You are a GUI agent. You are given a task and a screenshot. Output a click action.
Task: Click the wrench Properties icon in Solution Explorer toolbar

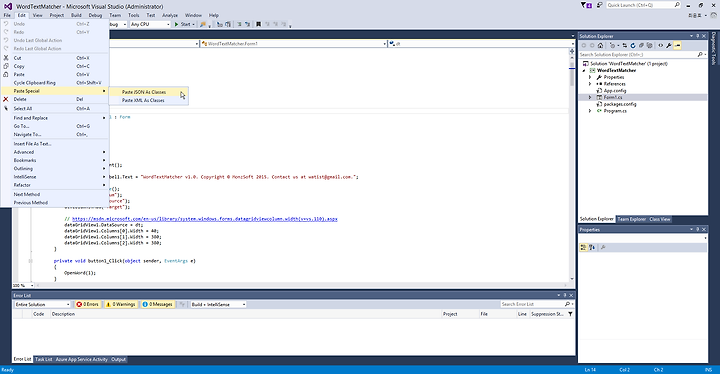[669, 45]
